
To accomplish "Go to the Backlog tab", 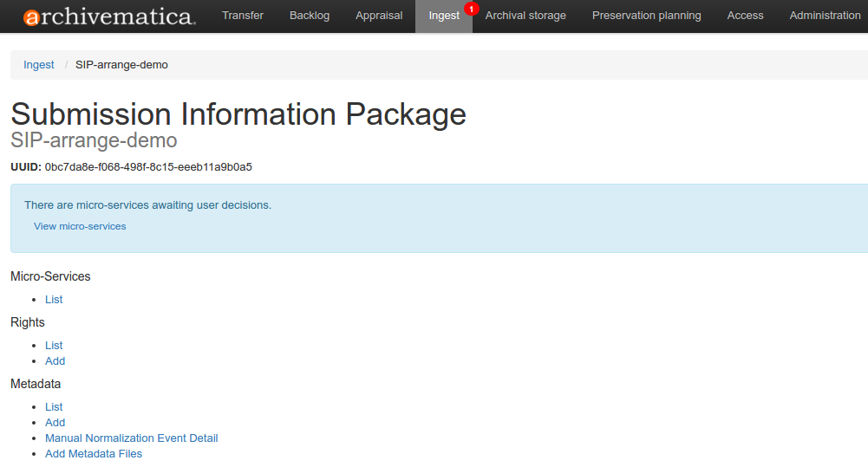I will 310,16.
